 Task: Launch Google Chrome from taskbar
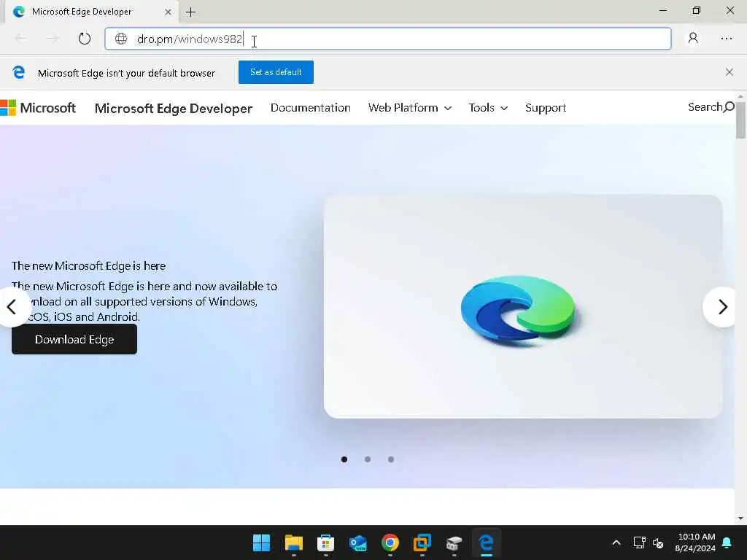(390, 542)
